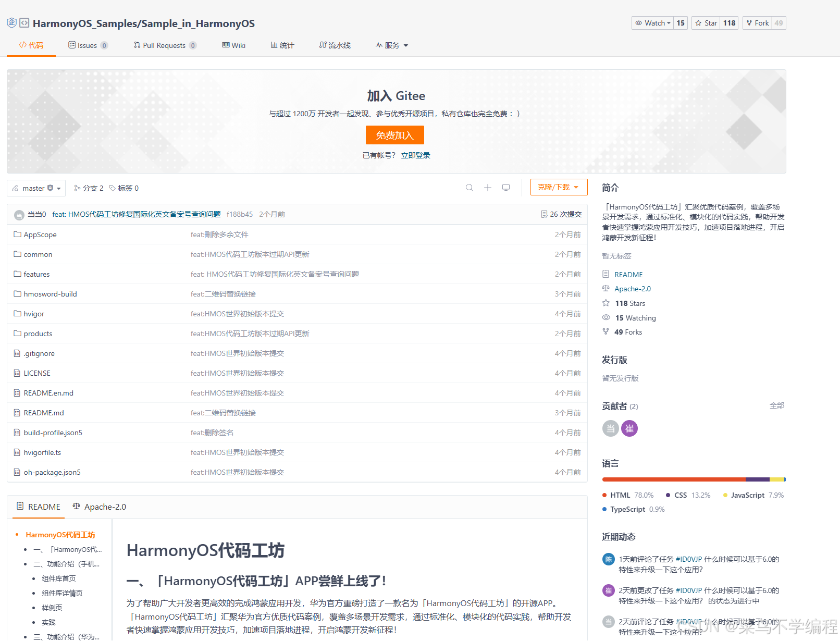Open the 克隆/下载 dropdown button
Viewport: 840px width, 641px height.
(x=559, y=187)
